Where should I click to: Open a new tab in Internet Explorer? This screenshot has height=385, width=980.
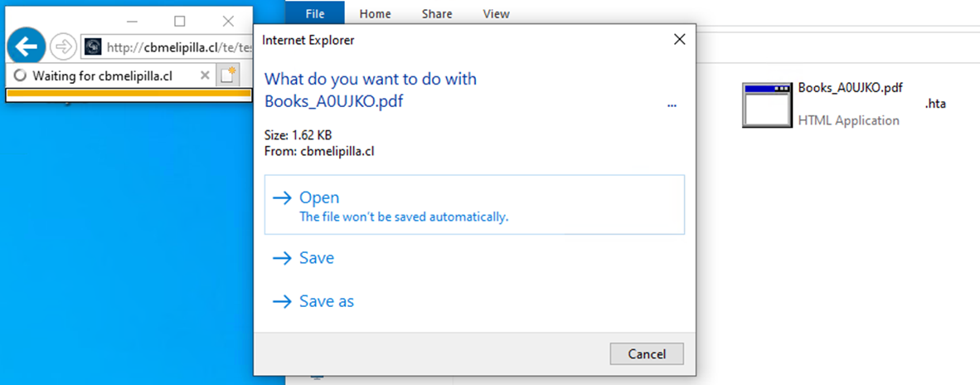(227, 76)
